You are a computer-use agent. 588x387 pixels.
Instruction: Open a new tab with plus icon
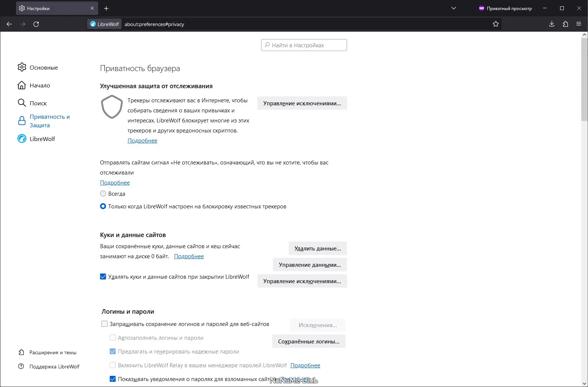[x=106, y=8]
